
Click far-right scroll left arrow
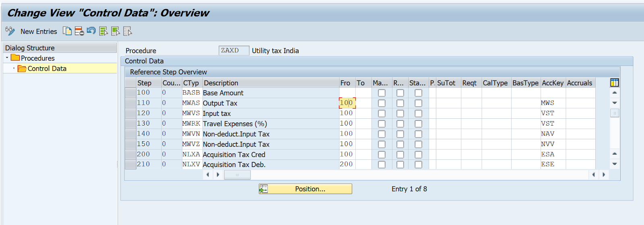tap(593, 175)
